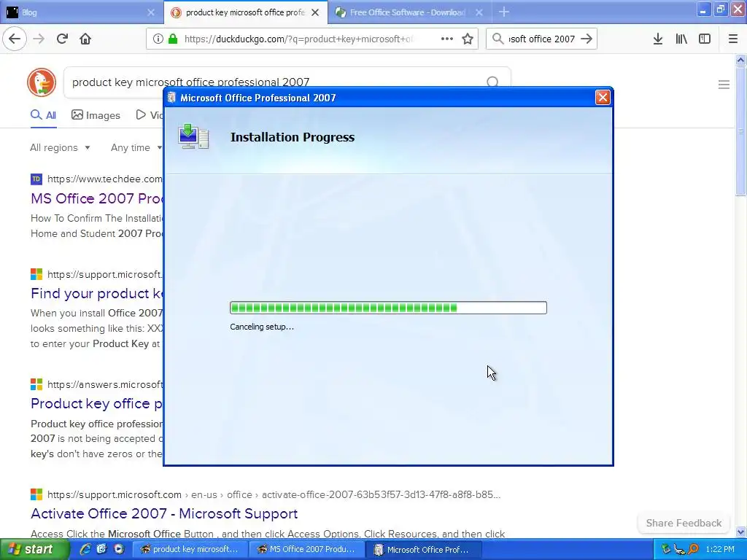
Task: Click Share Feedback button
Action: [x=684, y=523]
